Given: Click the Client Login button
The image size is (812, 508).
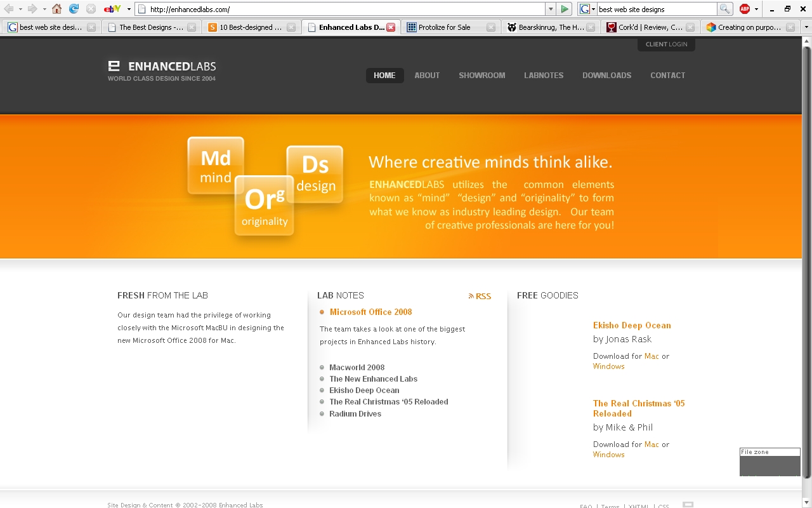Looking at the screenshot, I should pyautogui.click(x=666, y=44).
